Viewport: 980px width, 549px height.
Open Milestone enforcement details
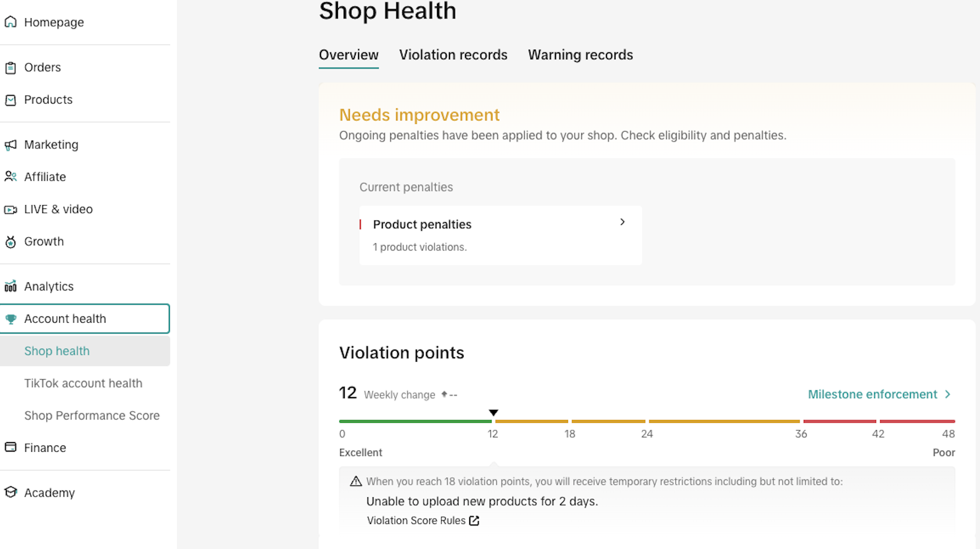[x=879, y=394]
